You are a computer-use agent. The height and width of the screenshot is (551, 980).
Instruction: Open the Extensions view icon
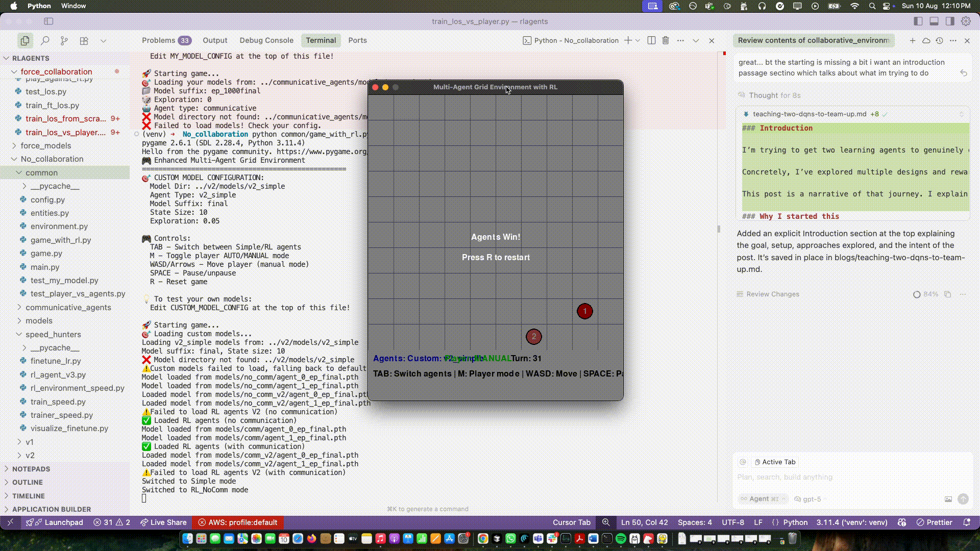pos(84,40)
